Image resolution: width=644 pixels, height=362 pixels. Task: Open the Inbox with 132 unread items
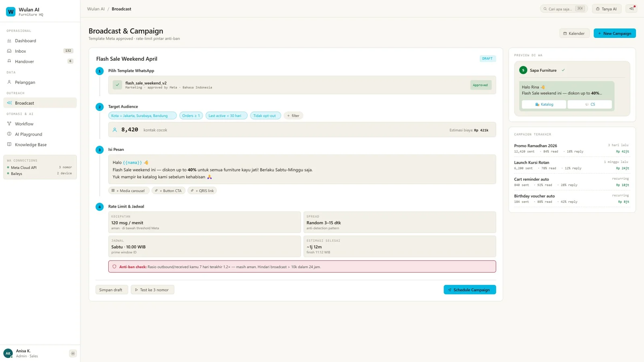[x=20, y=51]
